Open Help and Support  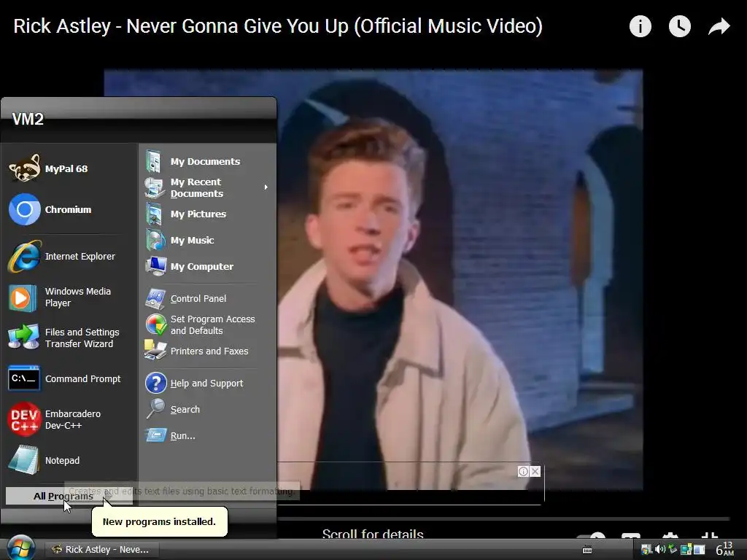tap(208, 383)
